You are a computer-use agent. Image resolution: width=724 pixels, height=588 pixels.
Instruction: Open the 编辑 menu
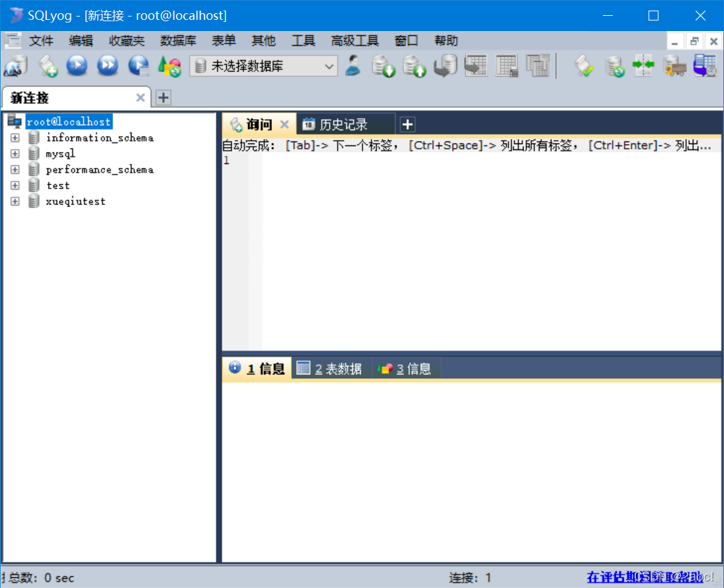click(x=81, y=41)
